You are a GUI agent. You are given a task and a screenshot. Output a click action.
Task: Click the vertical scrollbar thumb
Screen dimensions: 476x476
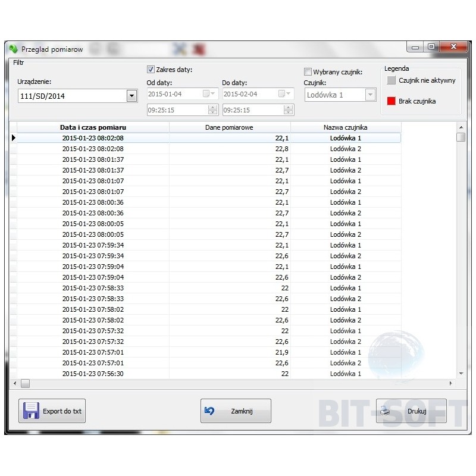pos(461,137)
